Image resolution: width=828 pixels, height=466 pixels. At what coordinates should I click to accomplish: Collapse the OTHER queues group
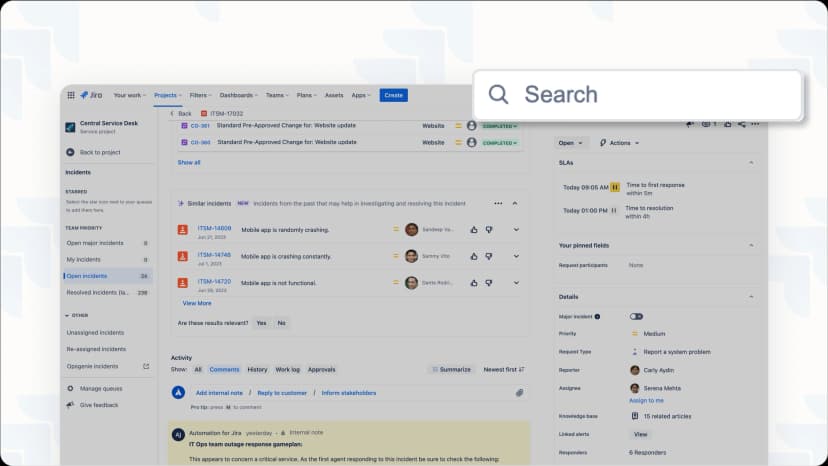coord(67,315)
